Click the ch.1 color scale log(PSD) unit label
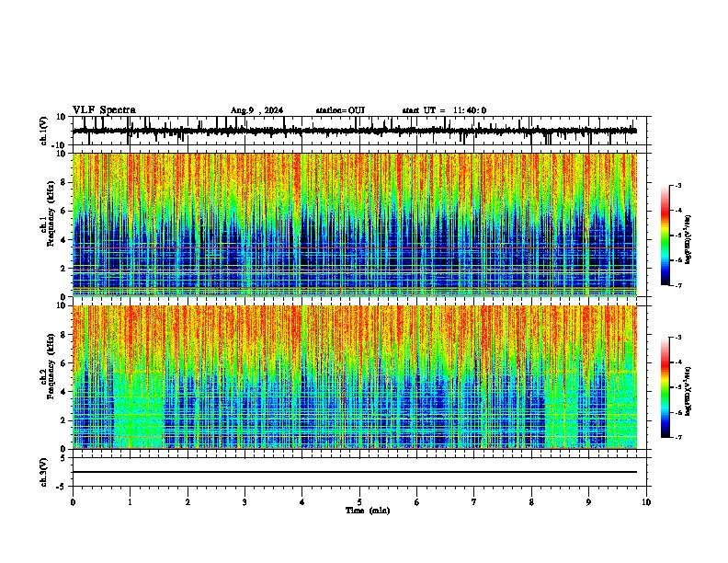 (688, 240)
